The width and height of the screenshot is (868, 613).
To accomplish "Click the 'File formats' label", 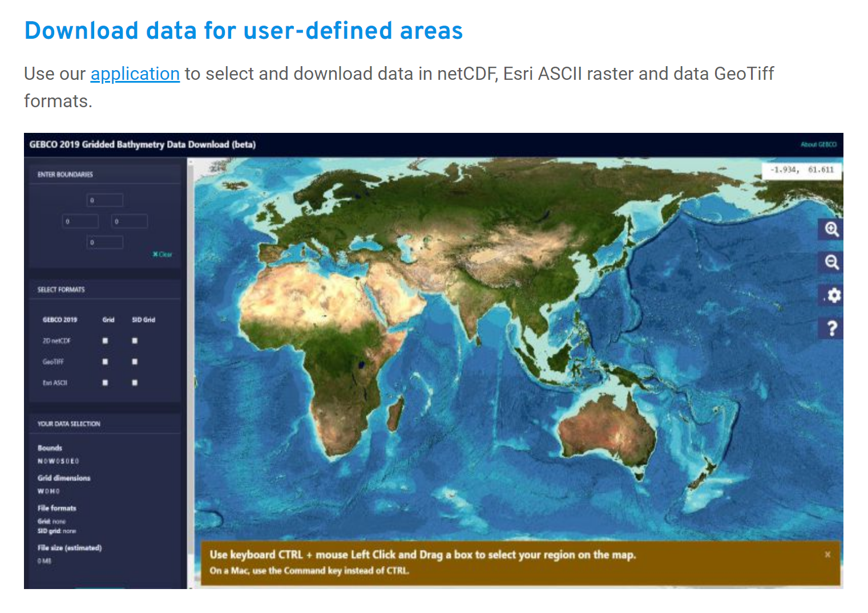I will click(56, 508).
